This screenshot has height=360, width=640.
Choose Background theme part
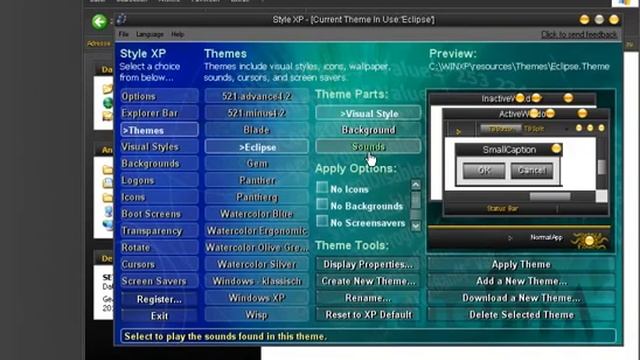368,130
